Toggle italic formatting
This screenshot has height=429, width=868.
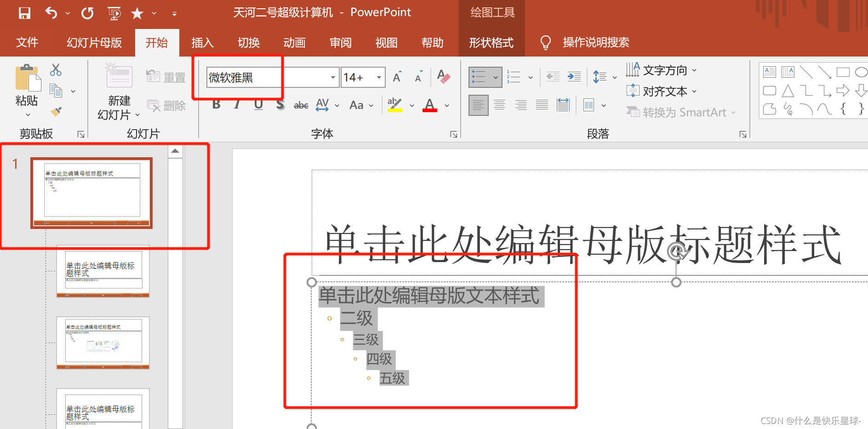[237, 105]
